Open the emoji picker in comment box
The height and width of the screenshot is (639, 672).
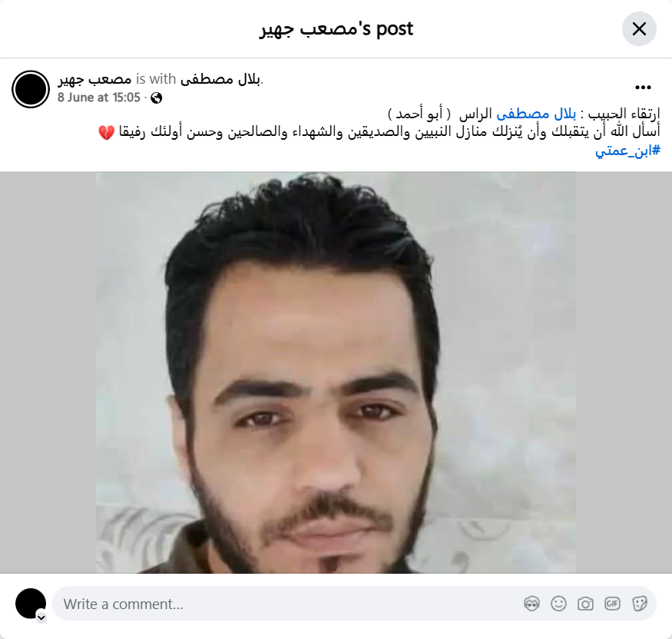click(x=558, y=604)
